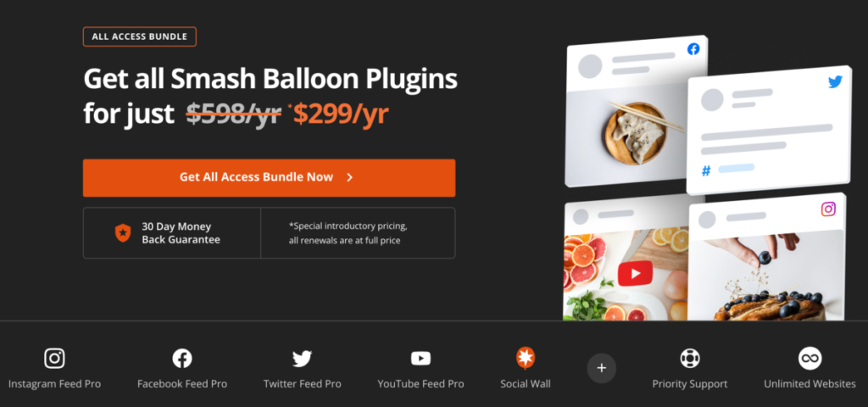The height and width of the screenshot is (407, 868).
Task: Click the blue hashtag on tweet card
Action: pos(706,171)
